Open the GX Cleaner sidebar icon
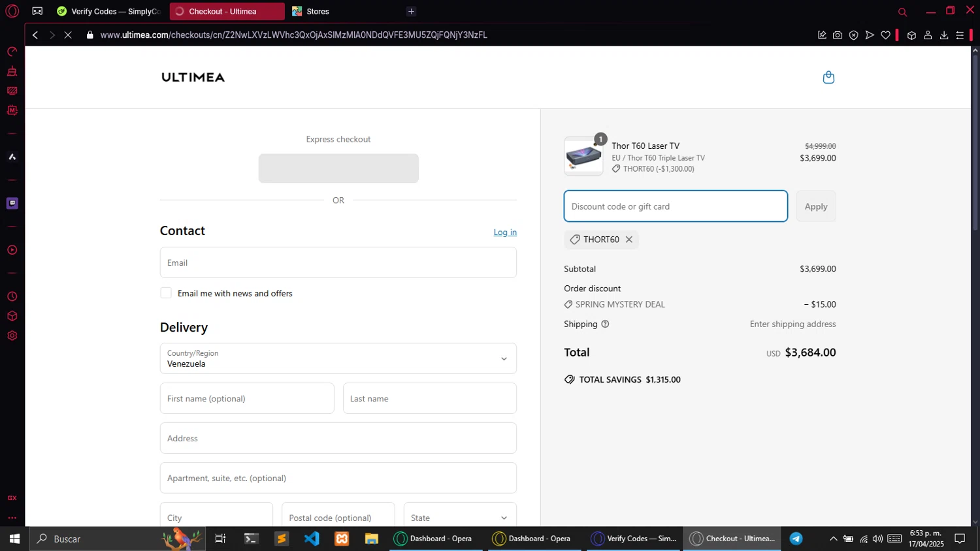Image resolution: width=980 pixels, height=551 pixels. 12,71
